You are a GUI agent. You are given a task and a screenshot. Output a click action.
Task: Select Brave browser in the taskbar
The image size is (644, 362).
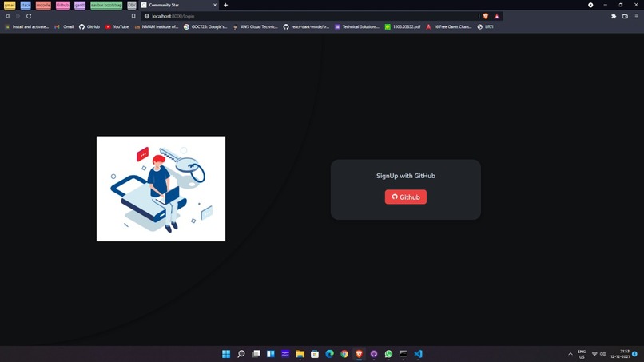(359, 354)
